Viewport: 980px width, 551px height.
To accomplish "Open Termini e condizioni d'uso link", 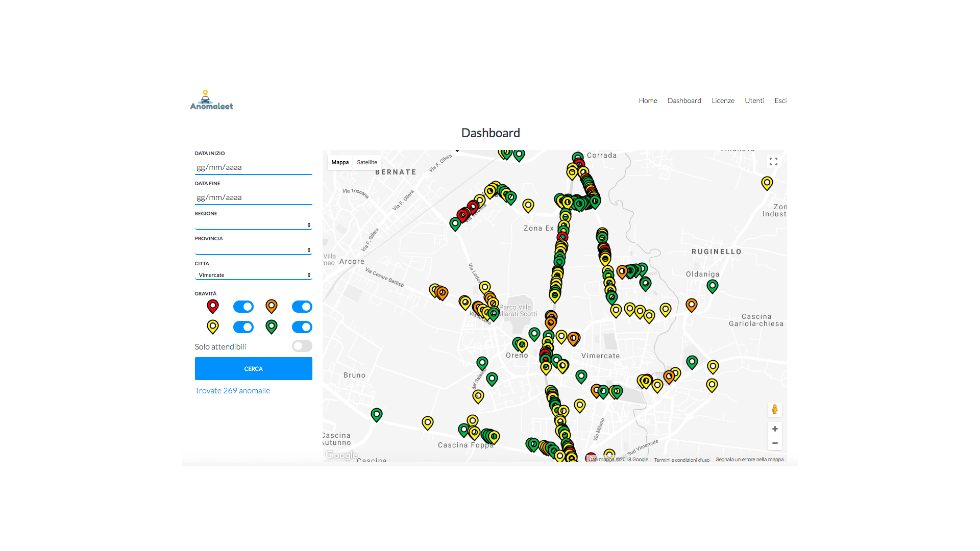I will click(681, 460).
